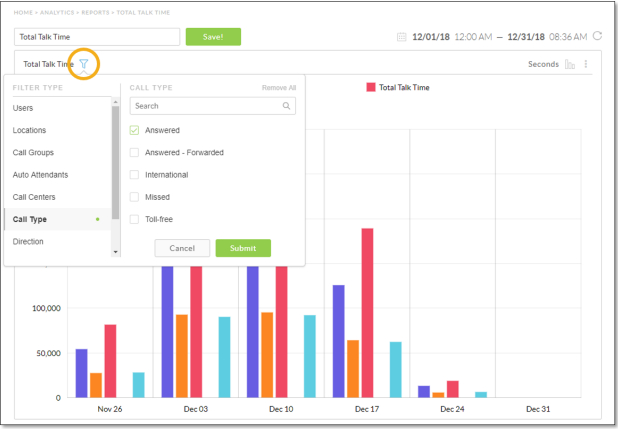Refresh the report with reload icon
Screen dimensions: 618x429
[x=598, y=36]
